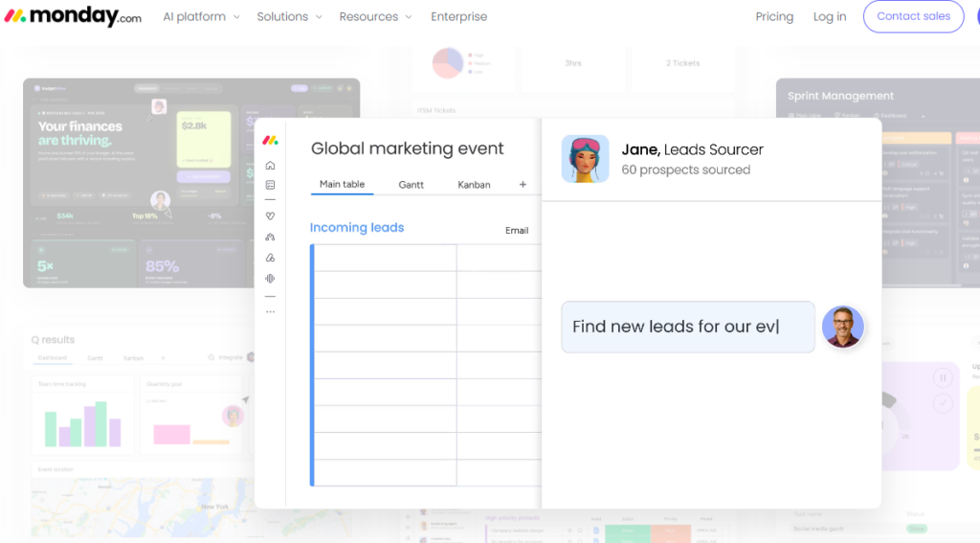
Task: Open the AI platform dropdown menu
Action: tap(201, 17)
